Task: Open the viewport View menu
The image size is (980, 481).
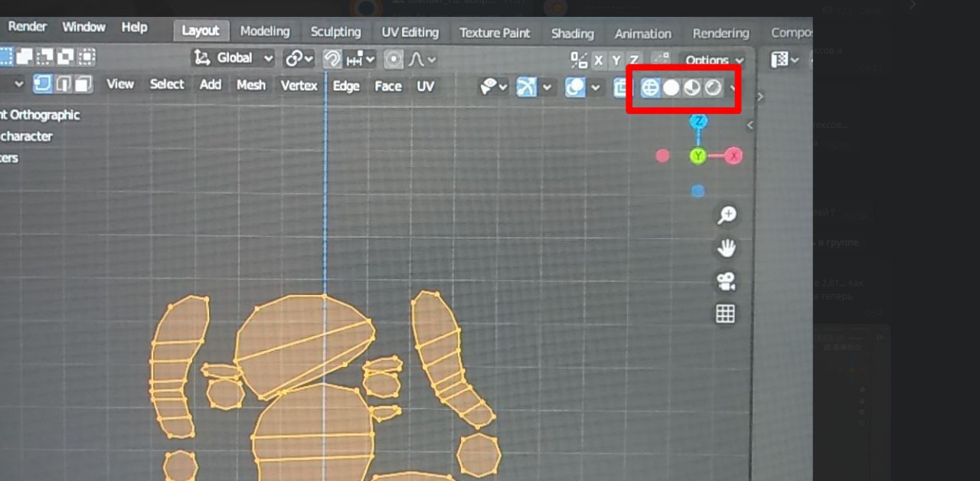Action: point(120,84)
